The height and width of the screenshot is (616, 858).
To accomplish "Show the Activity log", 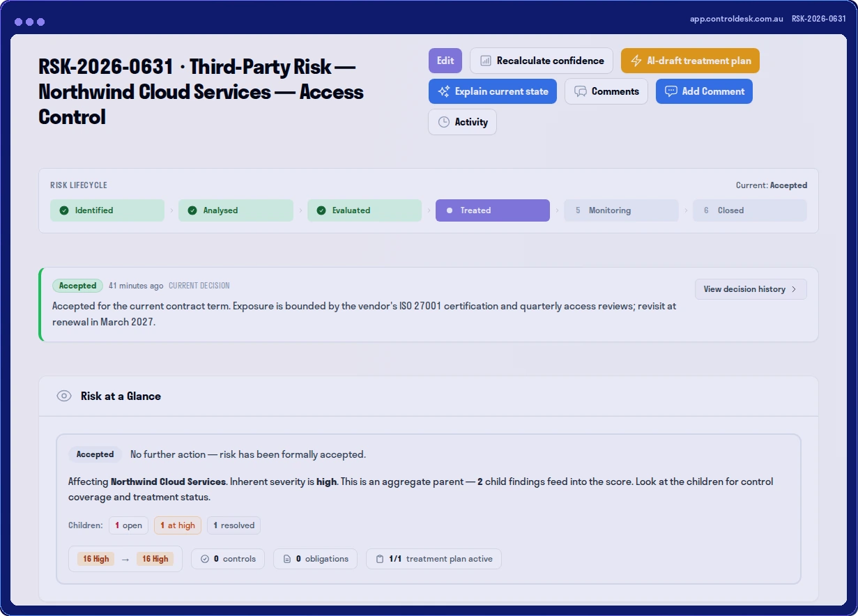I will point(462,122).
